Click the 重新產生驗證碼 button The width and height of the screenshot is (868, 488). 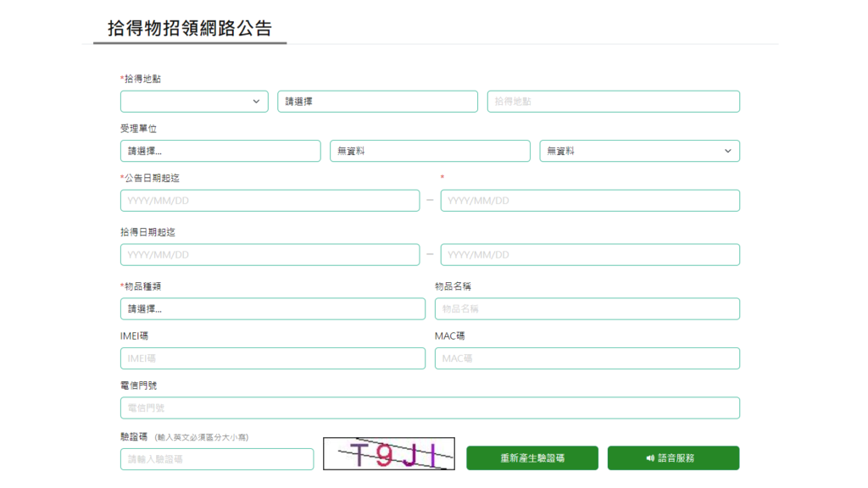[532, 458]
